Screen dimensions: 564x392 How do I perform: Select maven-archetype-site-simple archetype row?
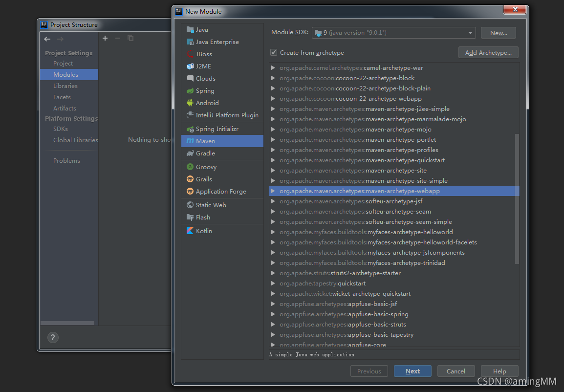(x=394, y=180)
